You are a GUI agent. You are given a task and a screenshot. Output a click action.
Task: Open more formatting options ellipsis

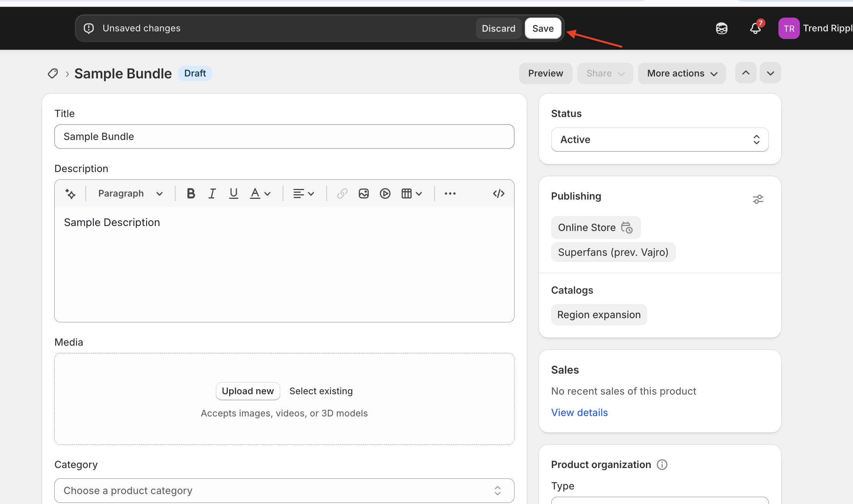450,193
